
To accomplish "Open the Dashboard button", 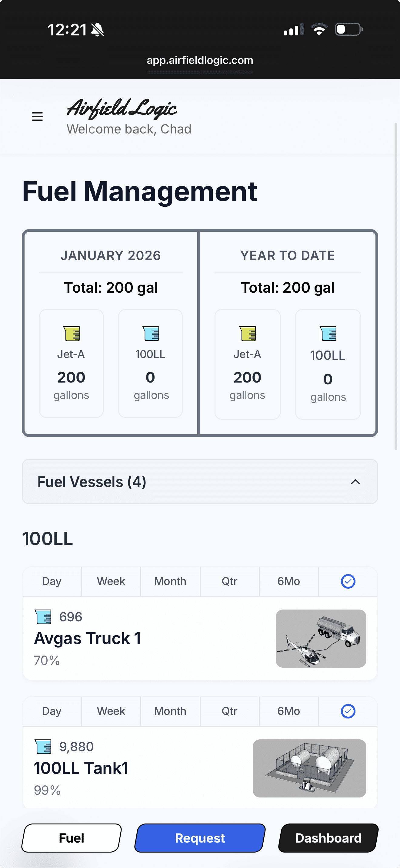I will pyautogui.click(x=328, y=838).
